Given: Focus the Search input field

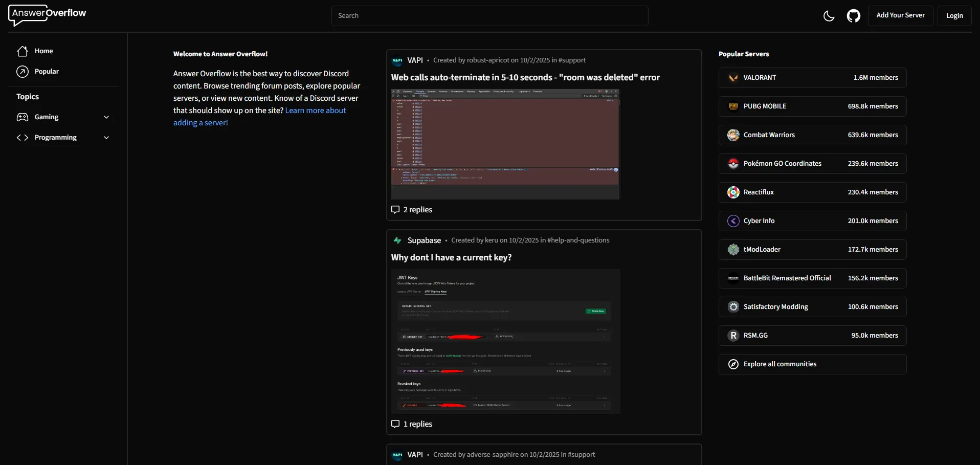Looking at the screenshot, I should 489,16.
